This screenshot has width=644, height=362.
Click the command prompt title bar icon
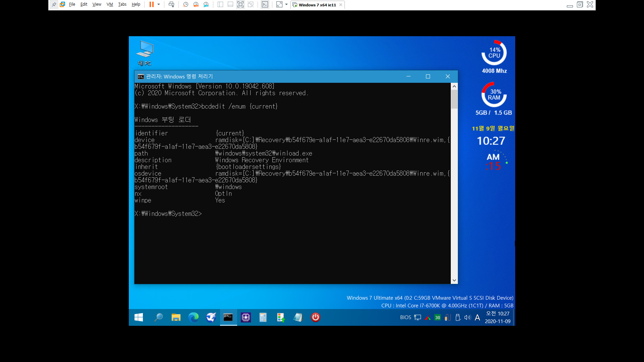point(141,77)
